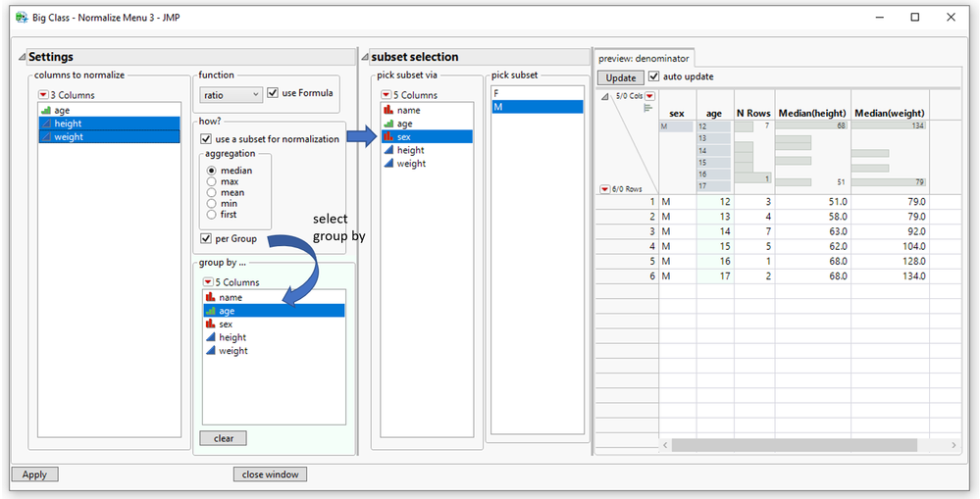
Task: Click preview table horizontal scrollbar
Action: click(x=794, y=445)
